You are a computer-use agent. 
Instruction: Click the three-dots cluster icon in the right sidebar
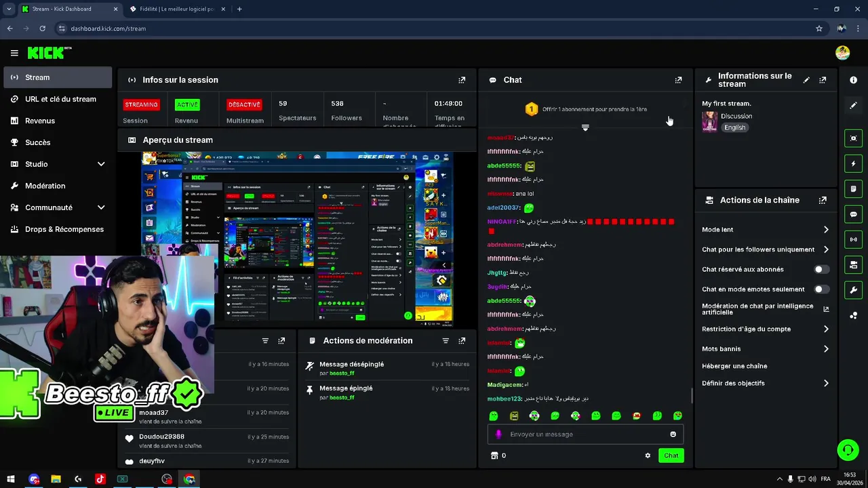[x=853, y=315]
